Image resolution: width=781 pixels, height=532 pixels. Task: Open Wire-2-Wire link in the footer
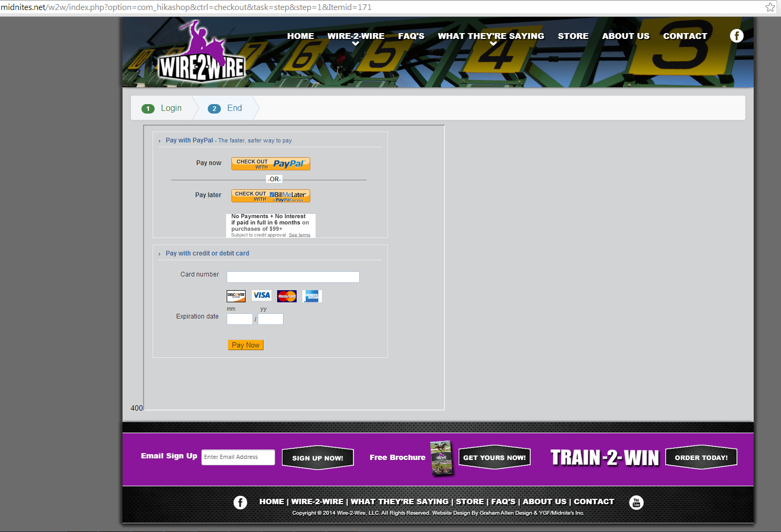(x=317, y=502)
